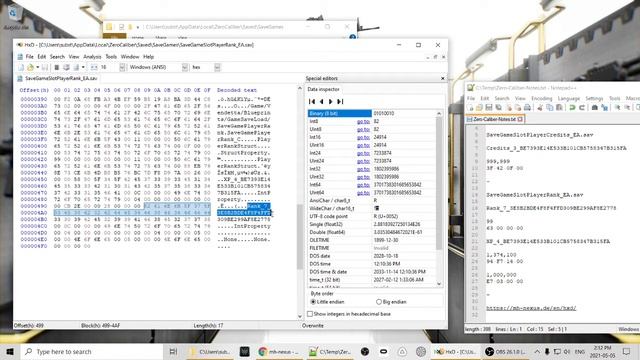640x360 pixels.
Task: Click offset 00000490 row label
Action: click(34, 206)
